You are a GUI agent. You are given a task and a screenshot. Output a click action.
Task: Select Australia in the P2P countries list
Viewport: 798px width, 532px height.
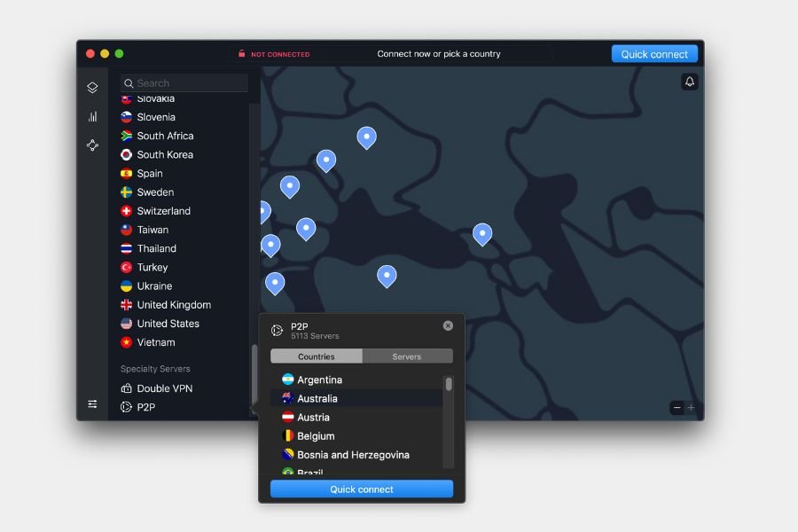[x=317, y=399]
